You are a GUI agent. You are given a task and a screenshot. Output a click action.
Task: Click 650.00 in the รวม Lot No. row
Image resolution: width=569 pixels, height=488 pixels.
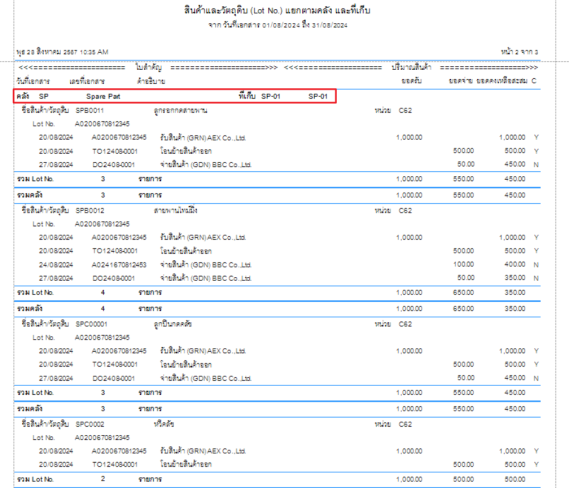[463, 292]
